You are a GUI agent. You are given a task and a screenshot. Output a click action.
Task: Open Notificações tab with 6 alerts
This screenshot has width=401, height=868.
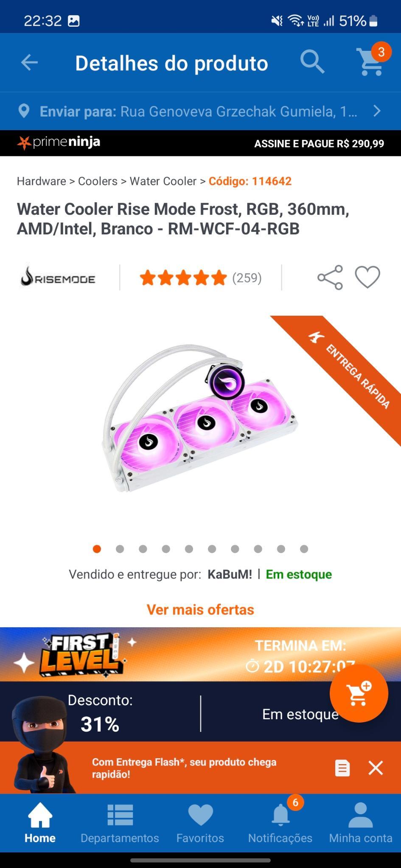(280, 822)
